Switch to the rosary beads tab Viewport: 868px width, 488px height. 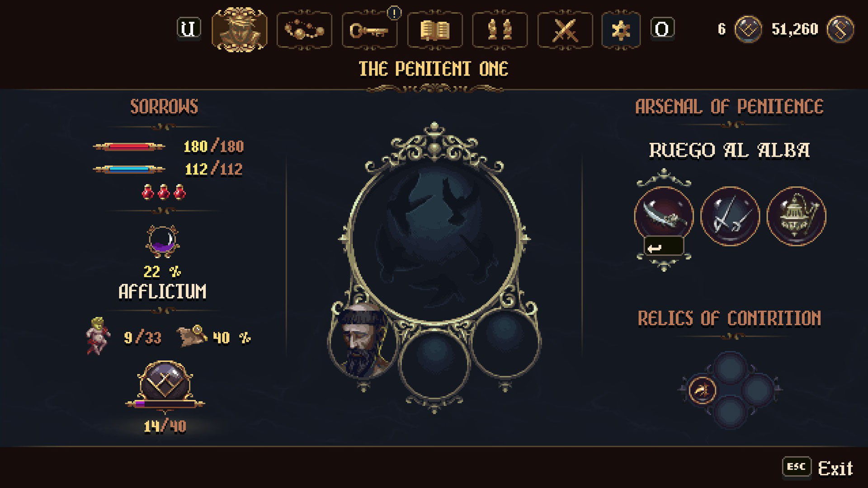[x=304, y=30]
